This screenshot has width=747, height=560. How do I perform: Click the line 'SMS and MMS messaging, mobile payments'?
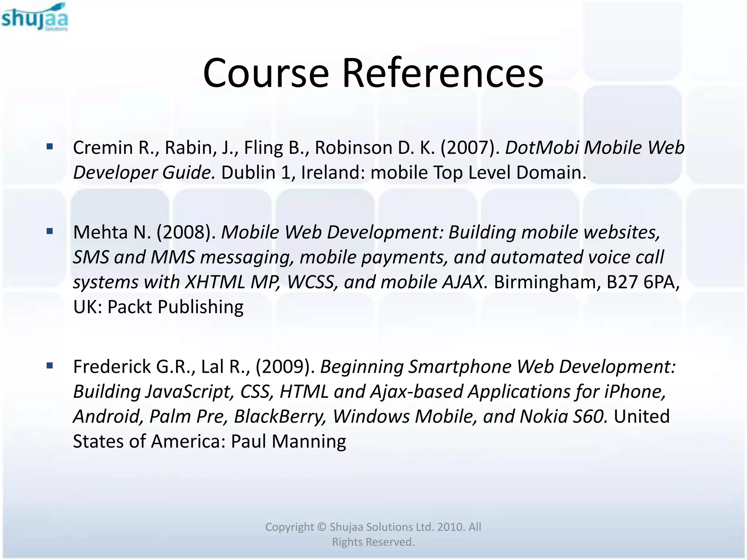(260, 257)
